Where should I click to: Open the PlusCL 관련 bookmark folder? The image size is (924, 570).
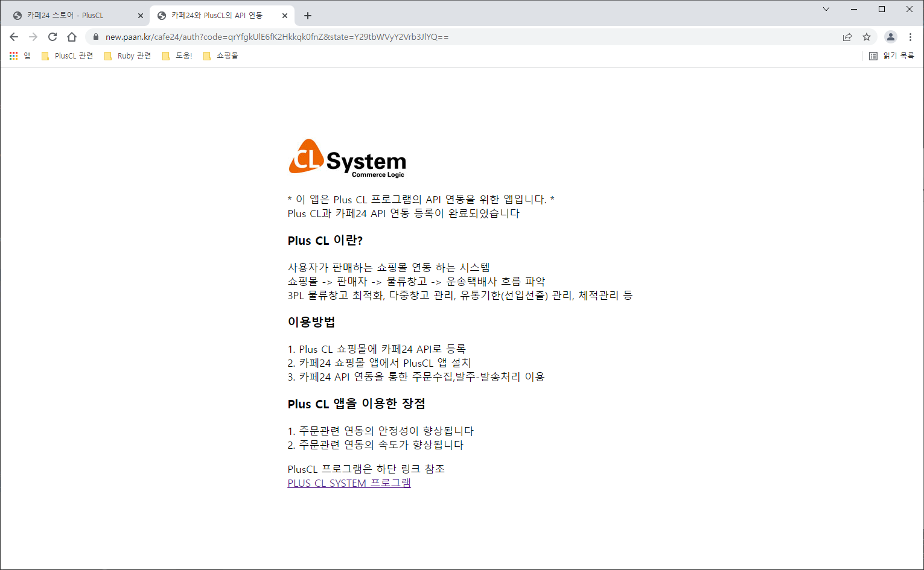coord(67,55)
